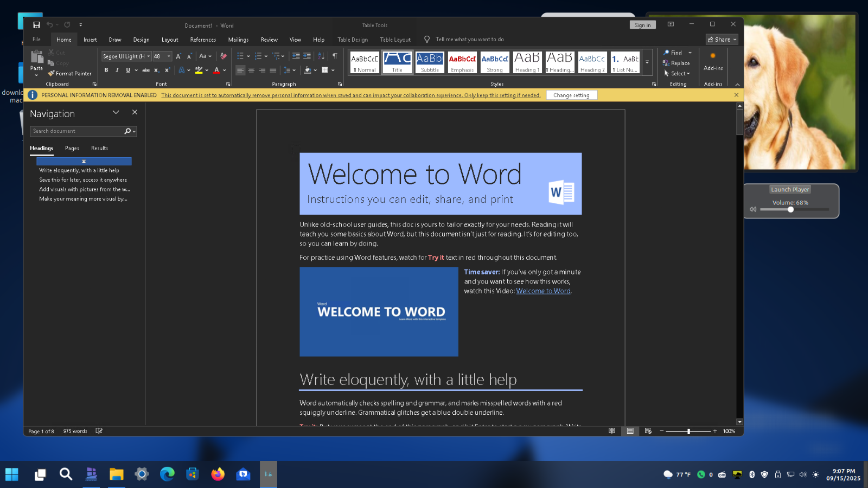
Task: Open the Welcome to Word video link
Action: click(x=543, y=291)
